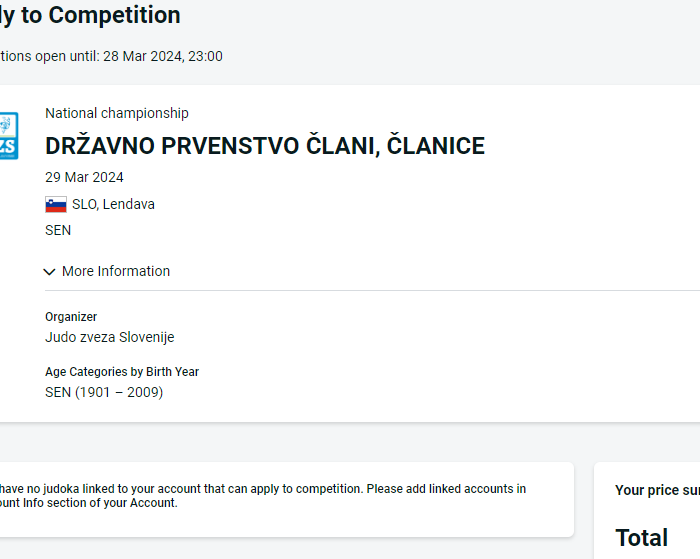Click the registration deadline 28 Mar 2024, 23:00
The height and width of the screenshot is (559, 700).
coord(162,56)
